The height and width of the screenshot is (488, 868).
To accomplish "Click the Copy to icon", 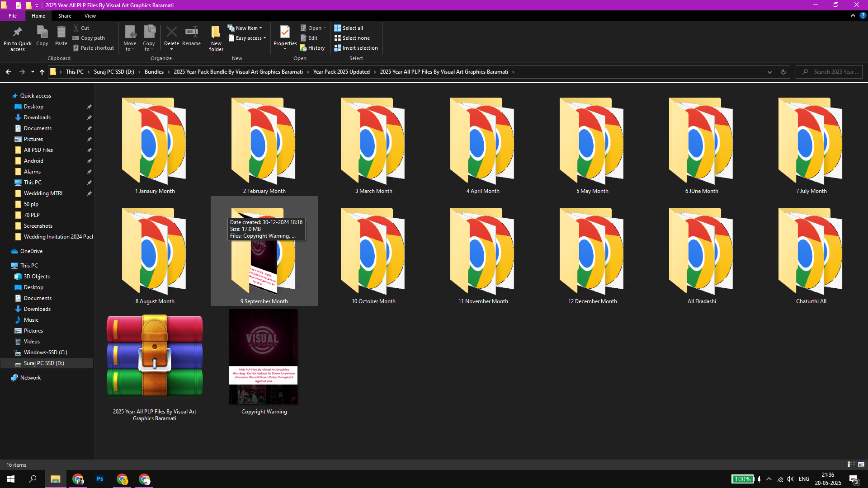I will pos(149,38).
